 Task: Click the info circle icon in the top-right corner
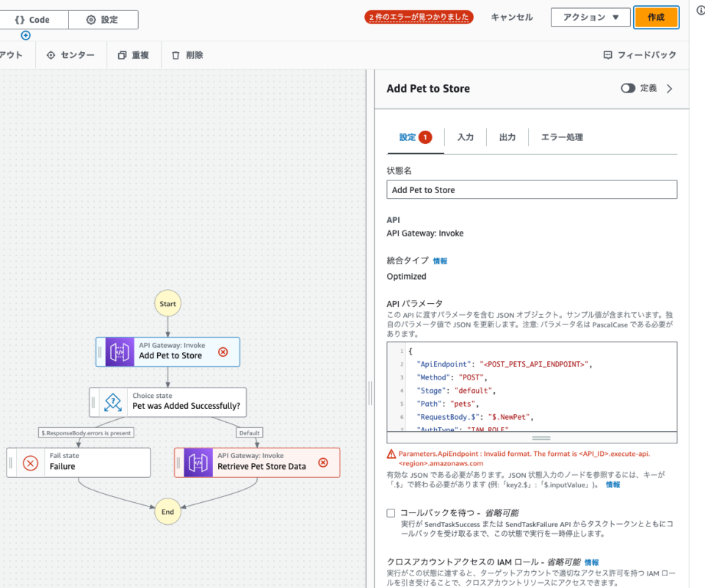point(701,10)
